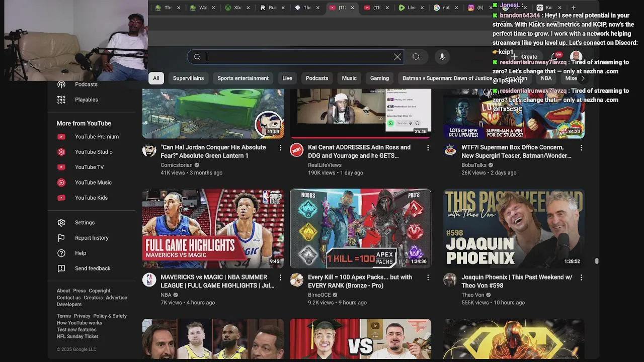Click the Create button
This screenshot has height=362, width=644.
(x=525, y=57)
